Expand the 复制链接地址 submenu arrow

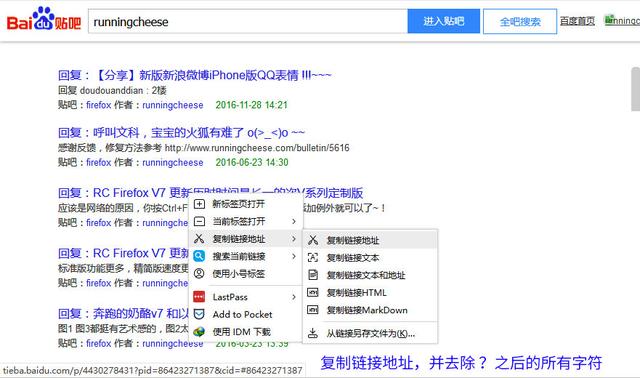tap(294, 239)
